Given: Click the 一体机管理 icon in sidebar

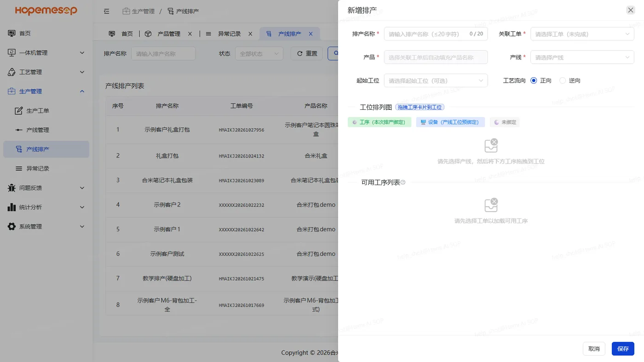Looking at the screenshot, I should (x=12, y=53).
